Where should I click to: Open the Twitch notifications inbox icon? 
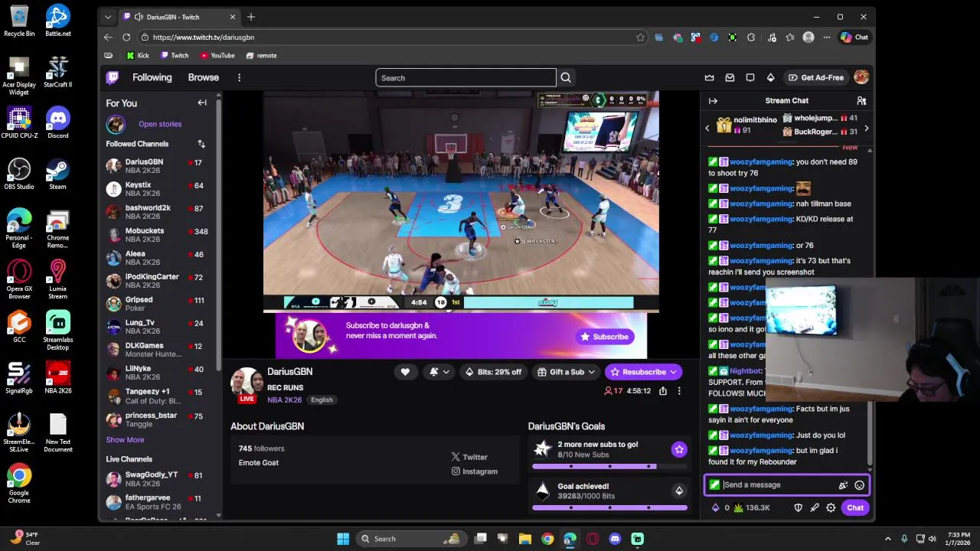[730, 77]
